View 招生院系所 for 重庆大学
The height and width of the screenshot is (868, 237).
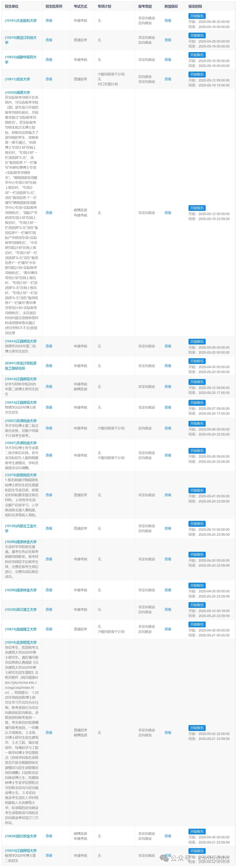pyautogui.click(x=49, y=79)
